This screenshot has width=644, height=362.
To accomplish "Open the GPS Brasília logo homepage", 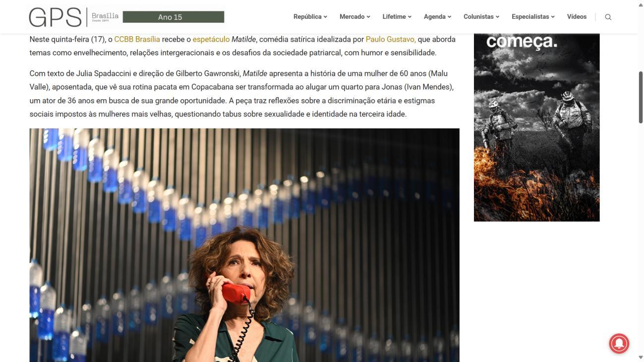I will click(73, 17).
